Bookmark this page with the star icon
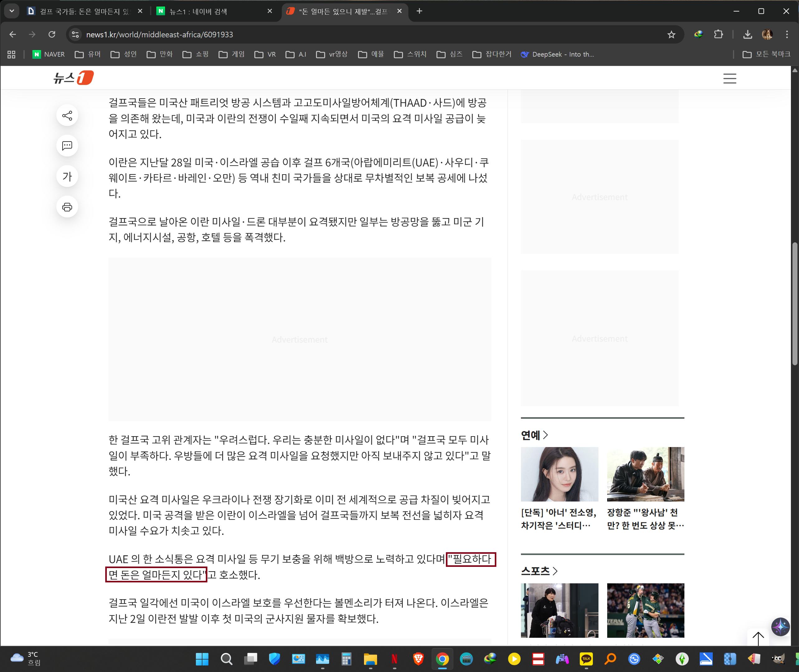799x672 pixels. pos(671,35)
